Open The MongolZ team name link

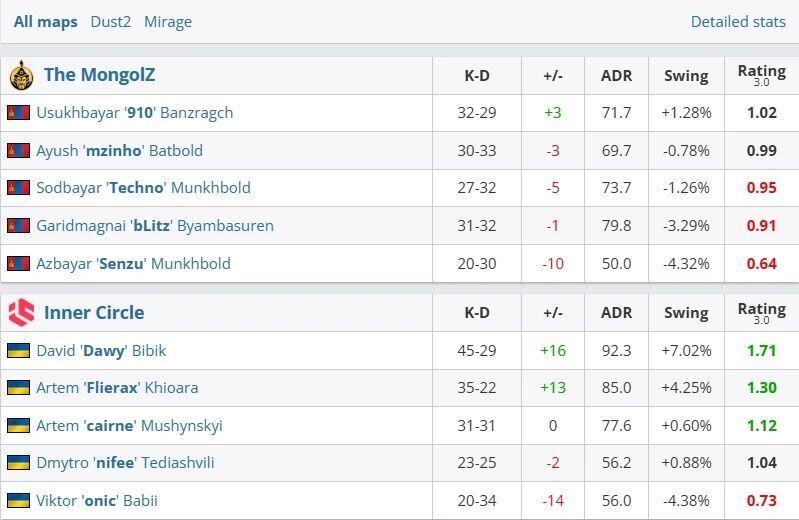coord(99,75)
